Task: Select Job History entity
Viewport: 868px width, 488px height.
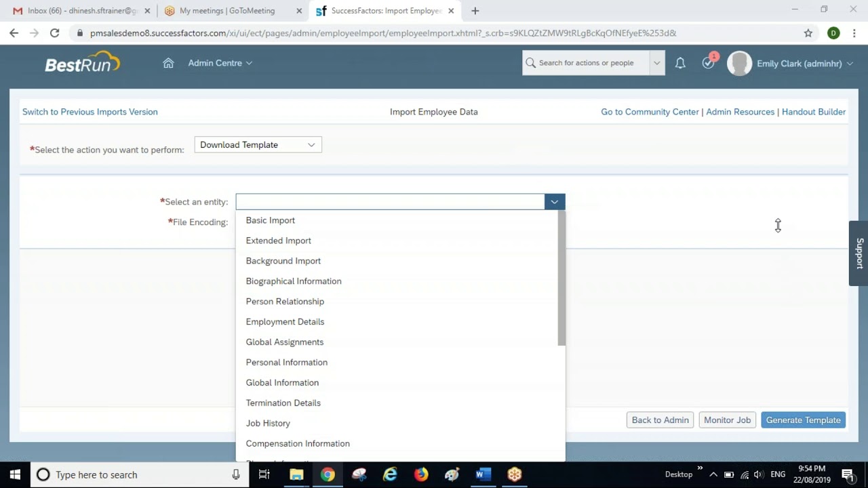Action: pos(401,424)
